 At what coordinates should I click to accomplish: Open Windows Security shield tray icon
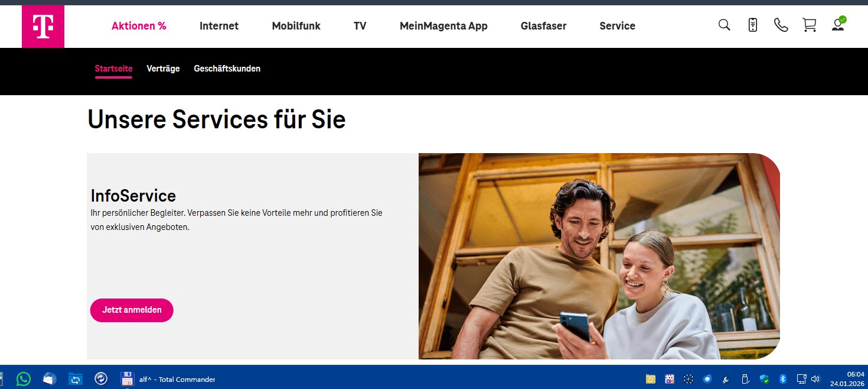tap(764, 379)
